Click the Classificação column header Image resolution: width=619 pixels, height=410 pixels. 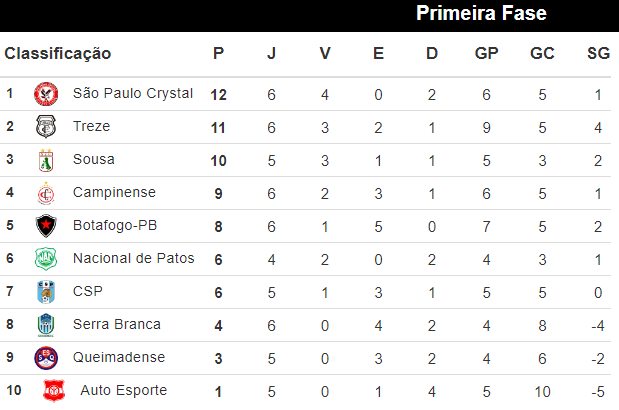[x=58, y=53]
